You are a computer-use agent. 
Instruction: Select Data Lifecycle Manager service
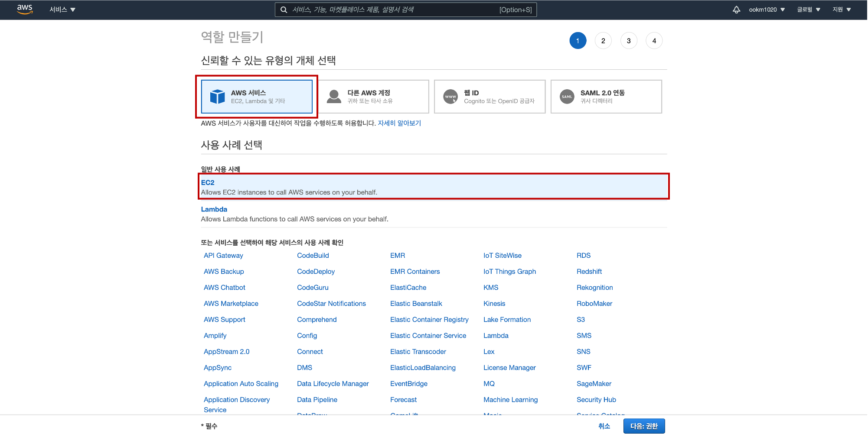333,384
